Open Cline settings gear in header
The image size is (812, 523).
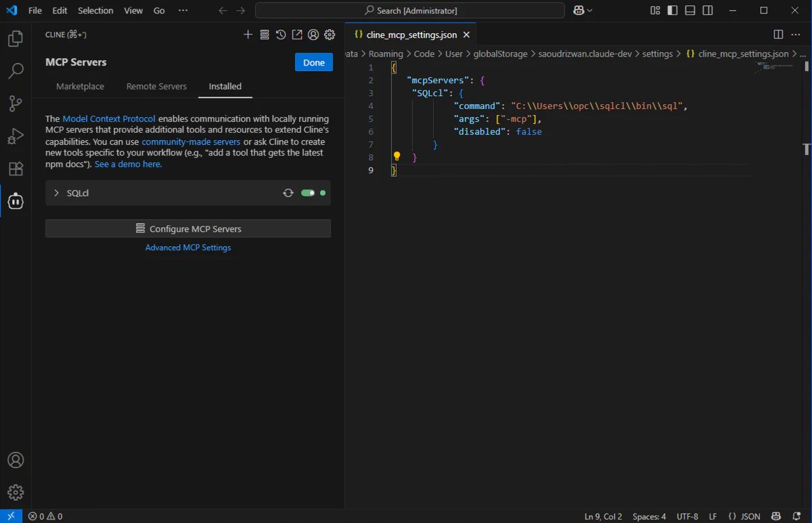point(330,35)
